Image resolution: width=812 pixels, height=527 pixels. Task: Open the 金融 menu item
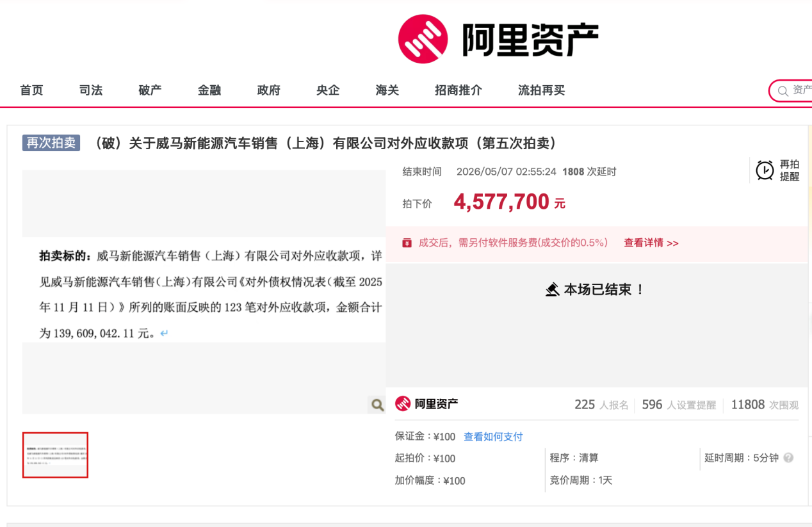pos(209,90)
